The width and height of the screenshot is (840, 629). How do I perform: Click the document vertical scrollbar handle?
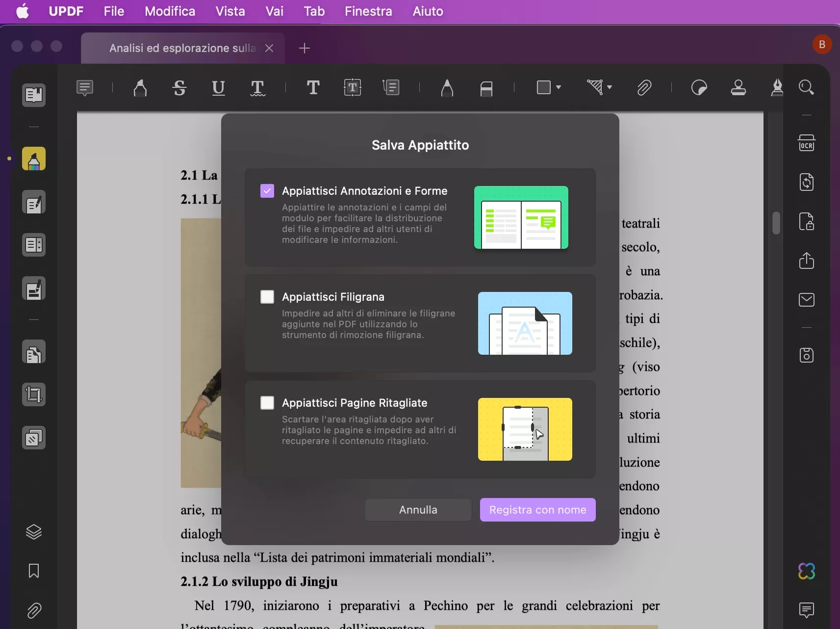pos(776,223)
